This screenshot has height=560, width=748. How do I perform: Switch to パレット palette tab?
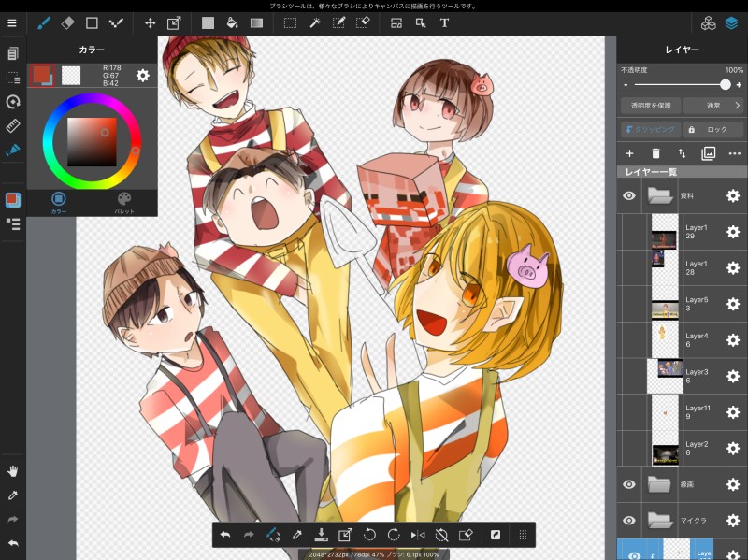click(124, 202)
